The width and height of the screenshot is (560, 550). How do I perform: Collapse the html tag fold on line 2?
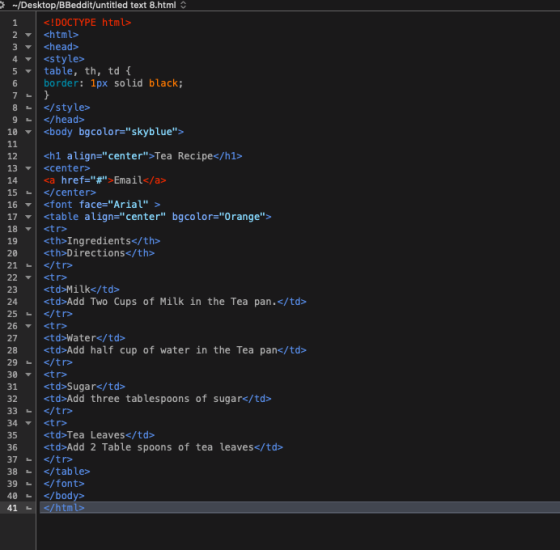tap(28, 35)
